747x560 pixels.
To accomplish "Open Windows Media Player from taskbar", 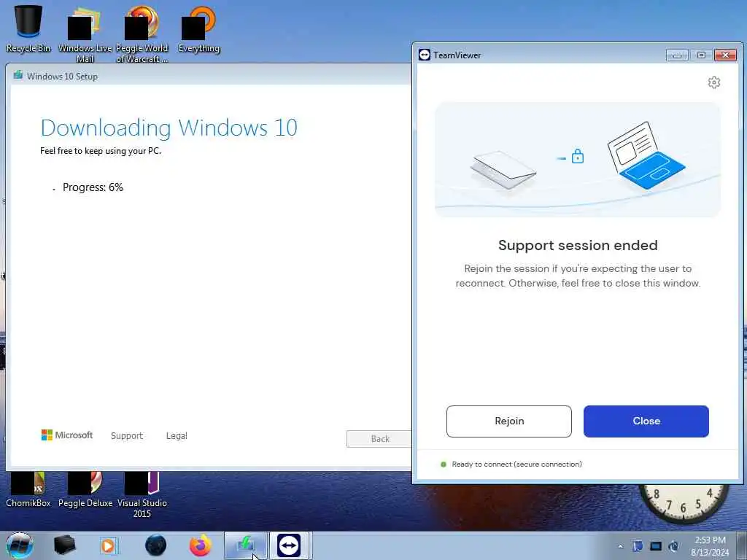I will pos(109,545).
